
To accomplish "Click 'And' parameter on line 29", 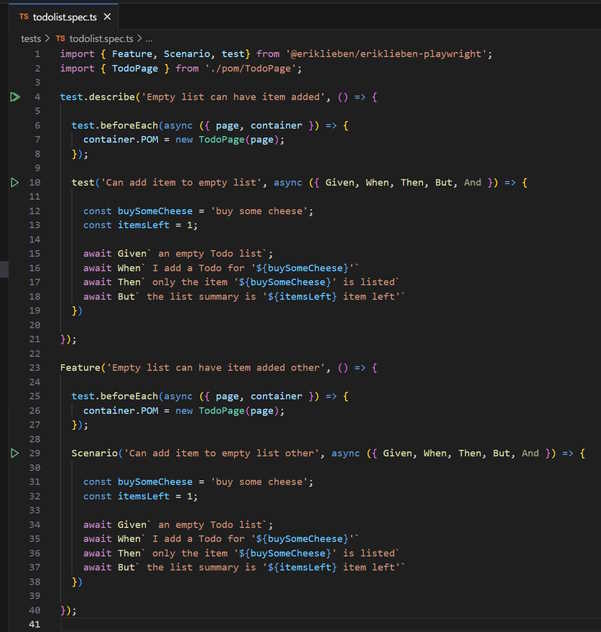I will coord(530,453).
